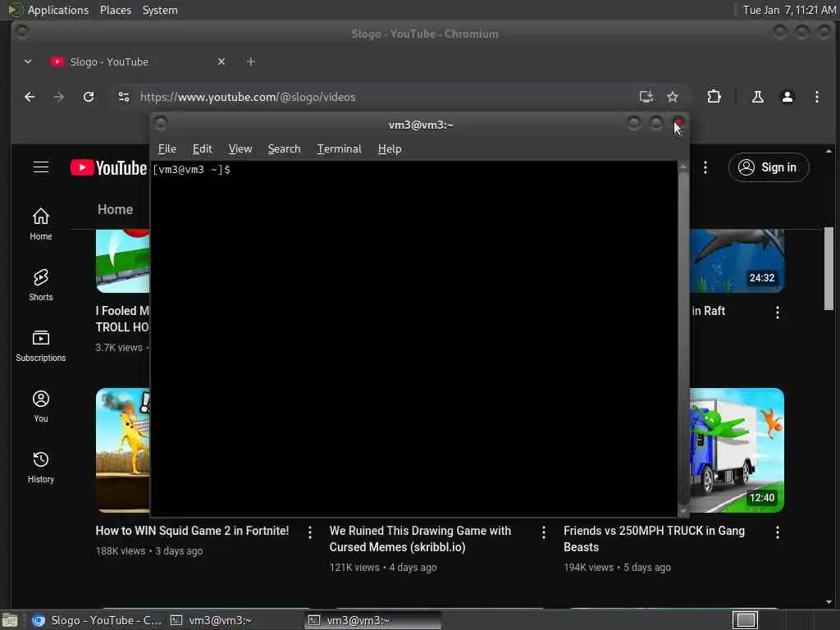Toggle the YouTube hamburger guide menu
Viewport: 840px width, 630px height.
click(x=41, y=167)
